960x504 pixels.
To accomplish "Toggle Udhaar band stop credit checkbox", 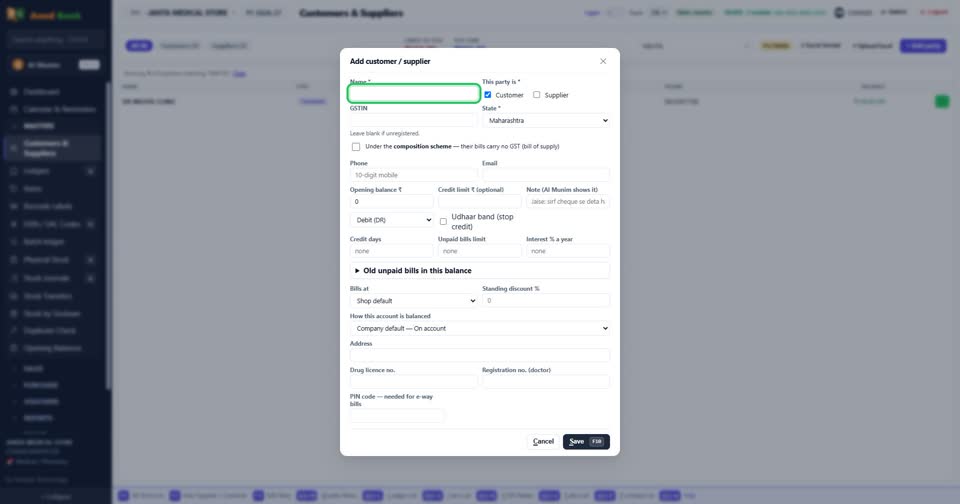I will 443,222.
